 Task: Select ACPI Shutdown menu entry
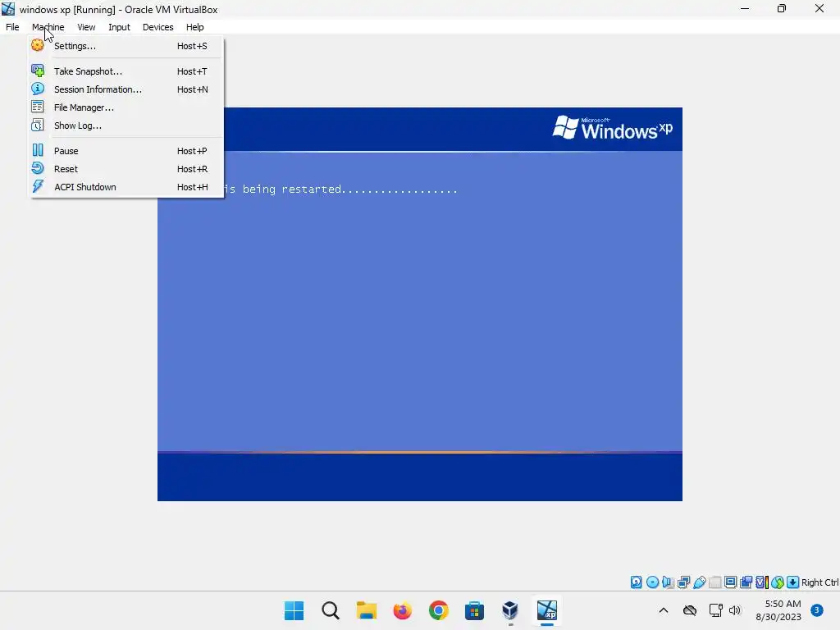[x=126, y=187]
